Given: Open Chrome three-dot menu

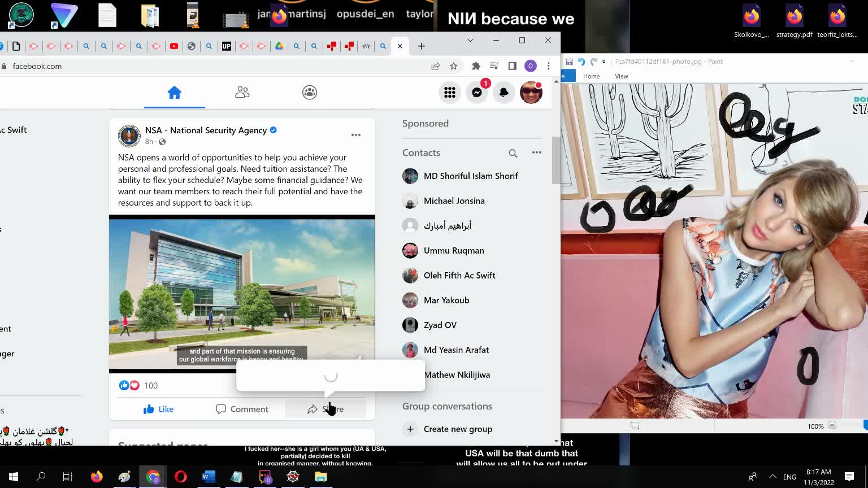Looking at the screenshot, I should point(548,66).
